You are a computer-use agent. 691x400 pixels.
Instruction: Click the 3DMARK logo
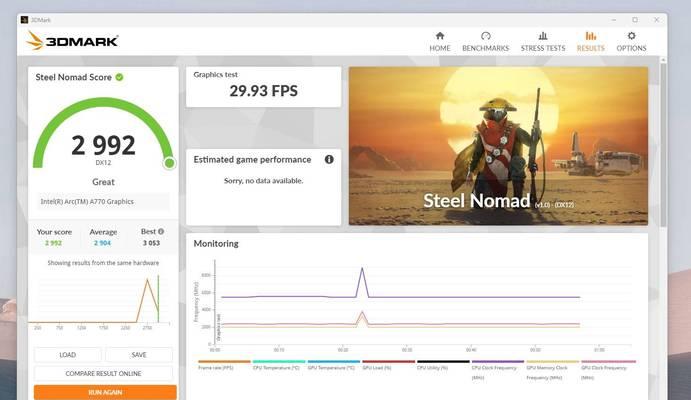click(72, 41)
